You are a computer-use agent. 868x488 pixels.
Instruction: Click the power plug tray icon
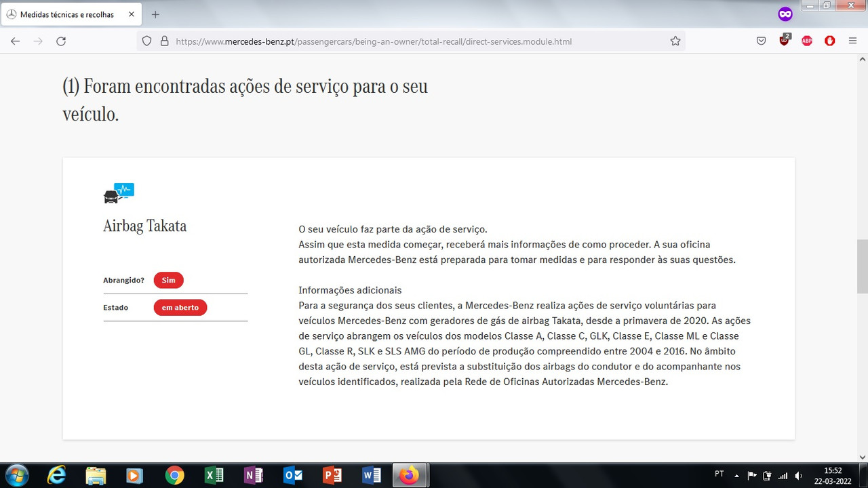point(768,475)
